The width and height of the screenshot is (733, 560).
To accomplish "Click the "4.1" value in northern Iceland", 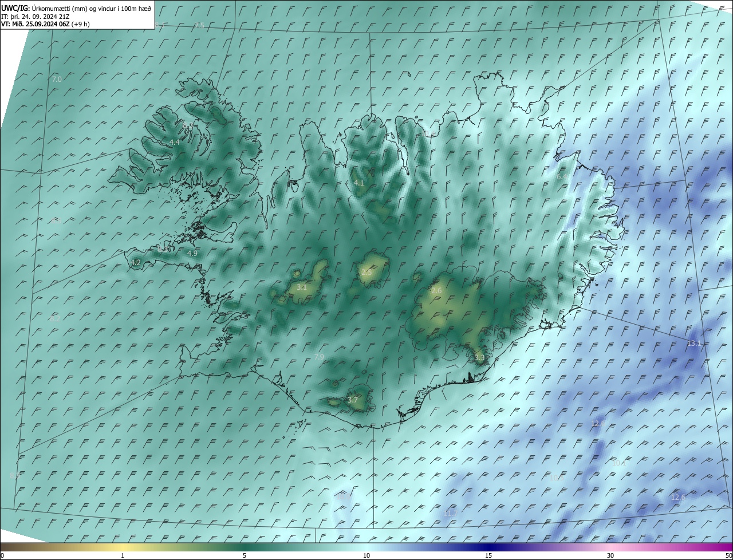I will [x=359, y=183].
